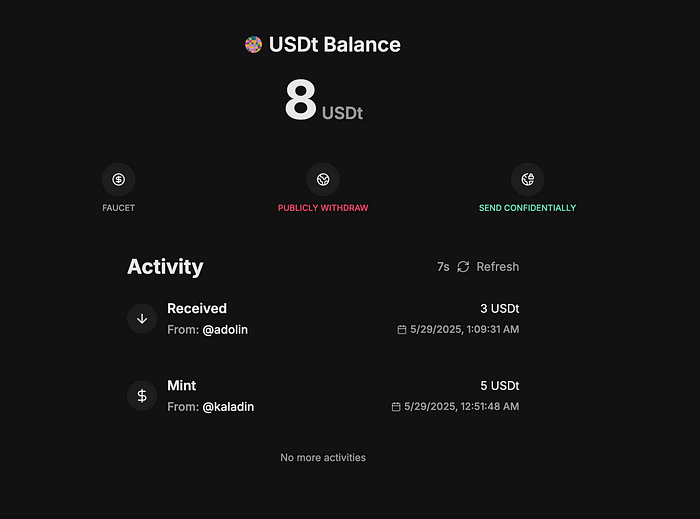Click the colorful USDt token logo
Viewport: 700px width, 519px height.
(253, 45)
